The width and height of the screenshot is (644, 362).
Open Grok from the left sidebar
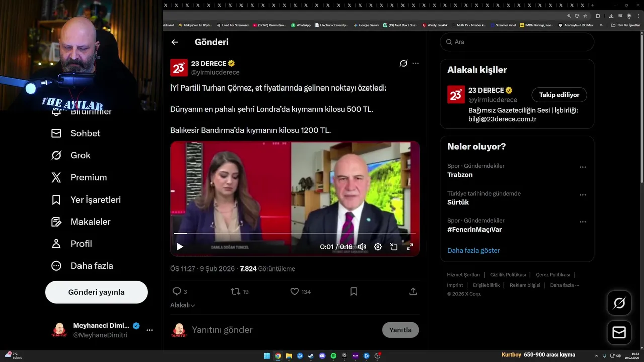tap(70, 155)
